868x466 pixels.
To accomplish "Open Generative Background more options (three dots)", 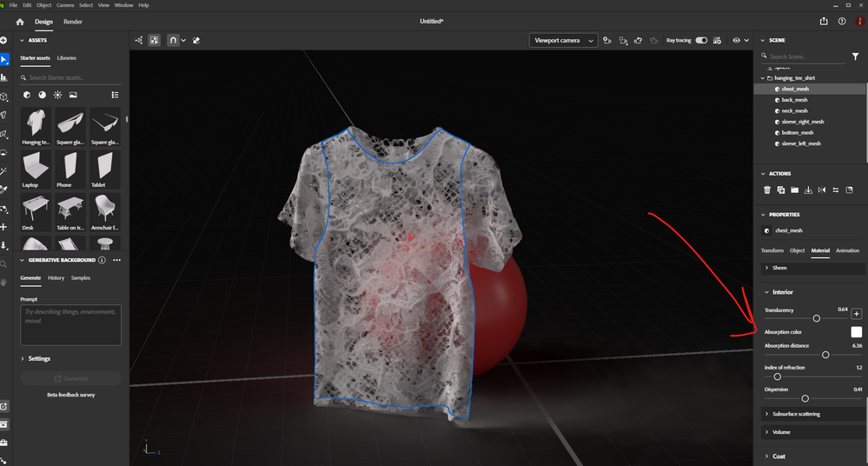I will click(x=116, y=260).
